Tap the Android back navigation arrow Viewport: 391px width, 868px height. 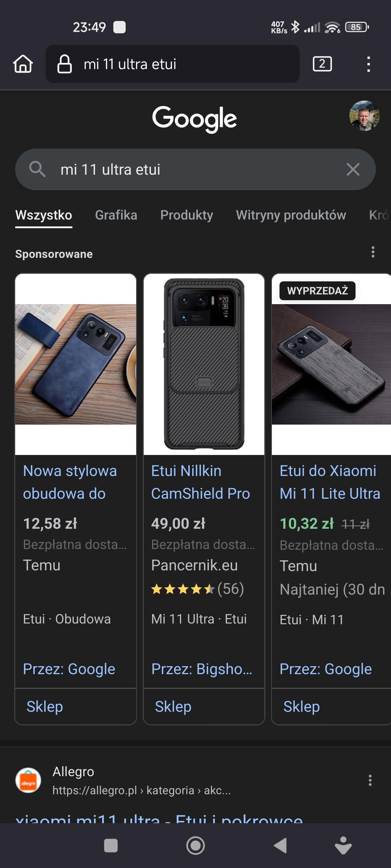[x=280, y=846]
